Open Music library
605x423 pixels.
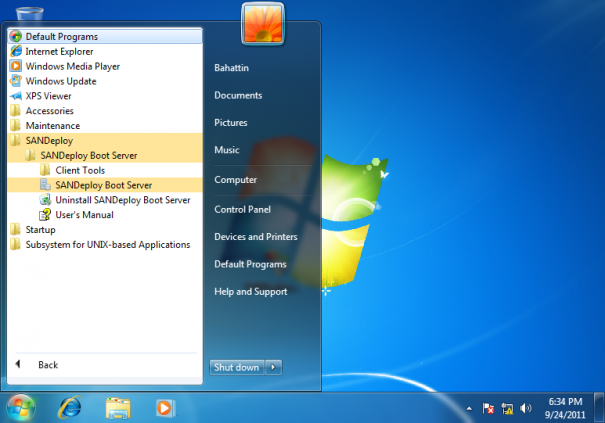pos(227,150)
